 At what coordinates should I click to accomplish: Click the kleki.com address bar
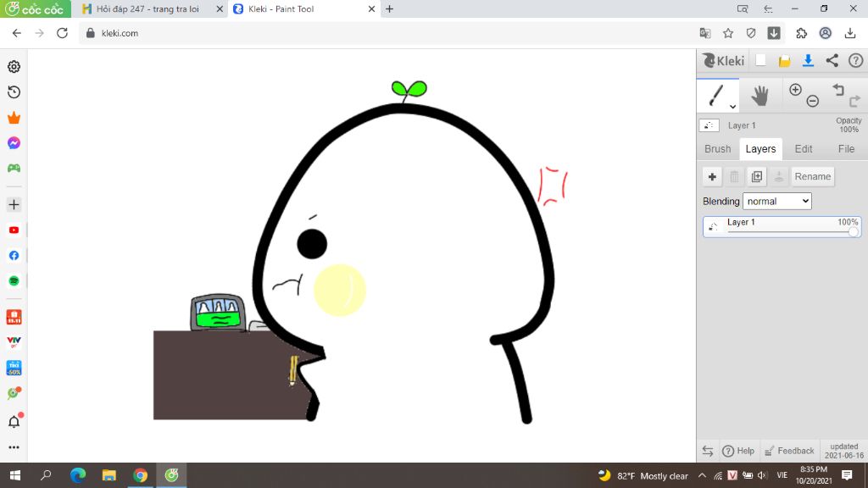(387, 33)
